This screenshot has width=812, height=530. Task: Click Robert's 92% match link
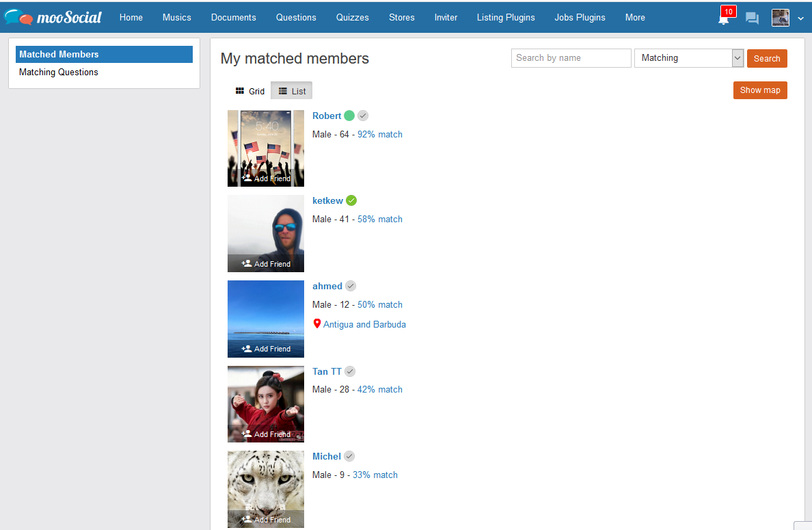click(x=379, y=134)
